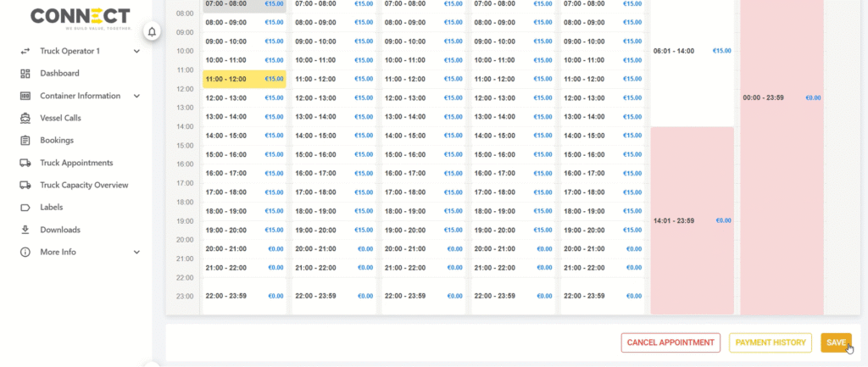Click the Dashboard grid icon
This screenshot has height=367, width=868.
pos(25,74)
